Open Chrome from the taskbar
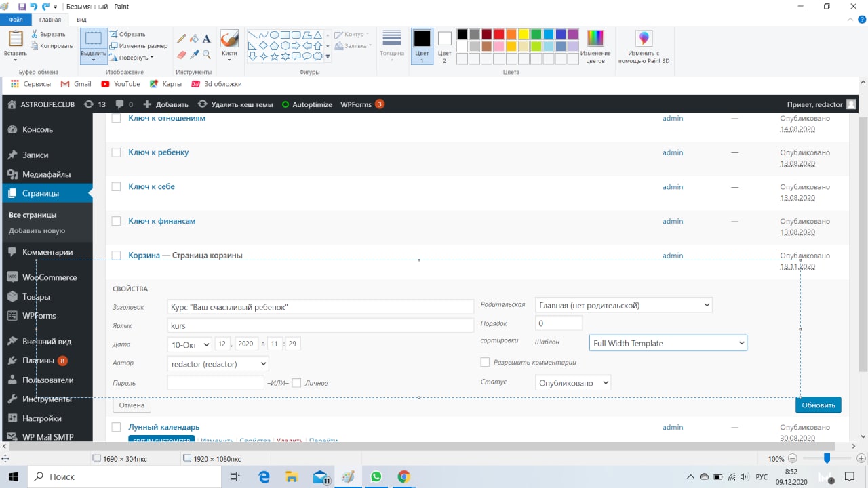The image size is (868, 488). [403, 476]
